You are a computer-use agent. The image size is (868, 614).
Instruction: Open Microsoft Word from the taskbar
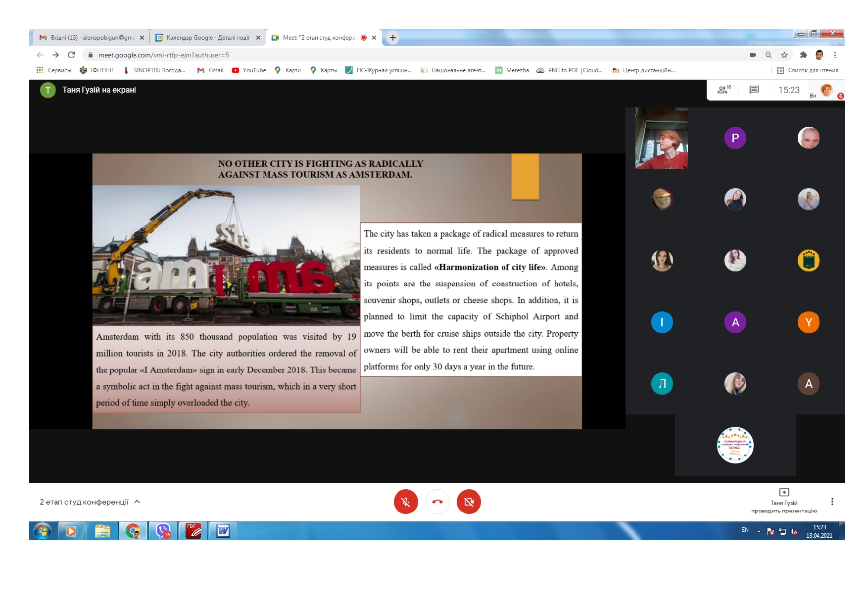(223, 531)
